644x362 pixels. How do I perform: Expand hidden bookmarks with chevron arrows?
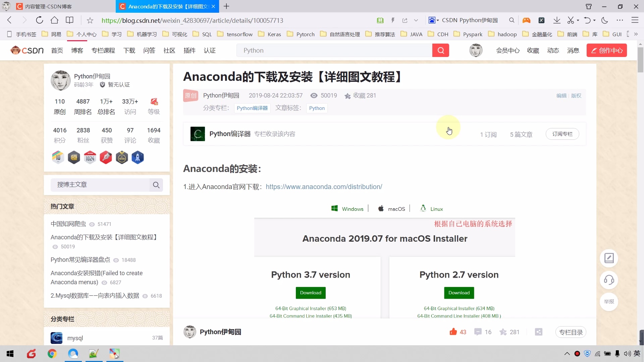(636, 34)
